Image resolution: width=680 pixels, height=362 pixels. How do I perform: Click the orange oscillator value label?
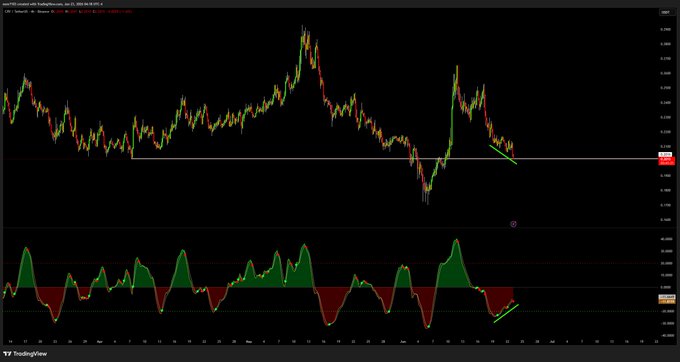pos(666,301)
